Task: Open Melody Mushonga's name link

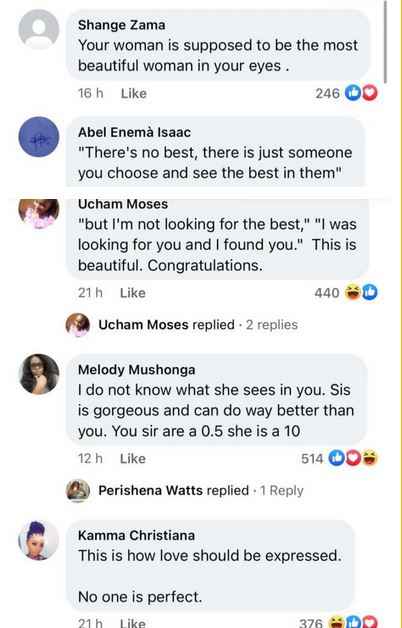Action: tap(137, 369)
